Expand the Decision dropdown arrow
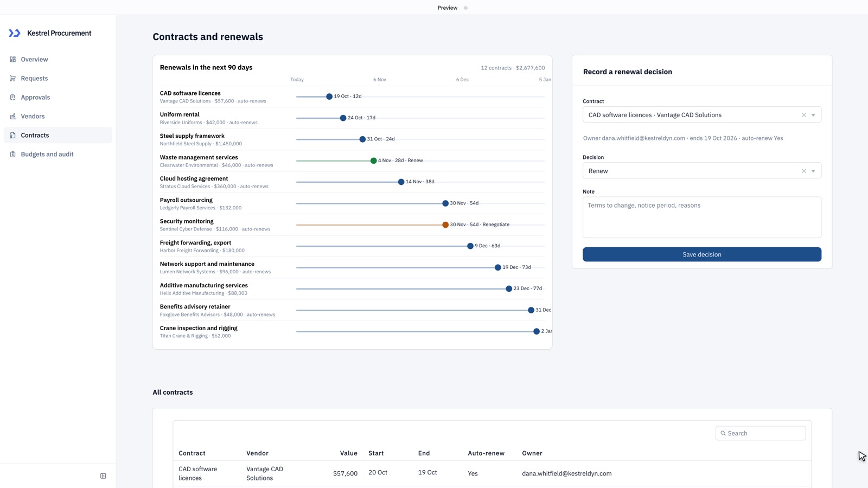 [x=813, y=171]
